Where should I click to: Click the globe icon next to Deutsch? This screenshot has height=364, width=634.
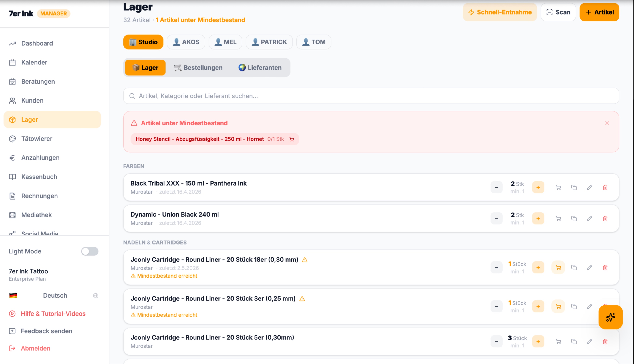[96, 296]
